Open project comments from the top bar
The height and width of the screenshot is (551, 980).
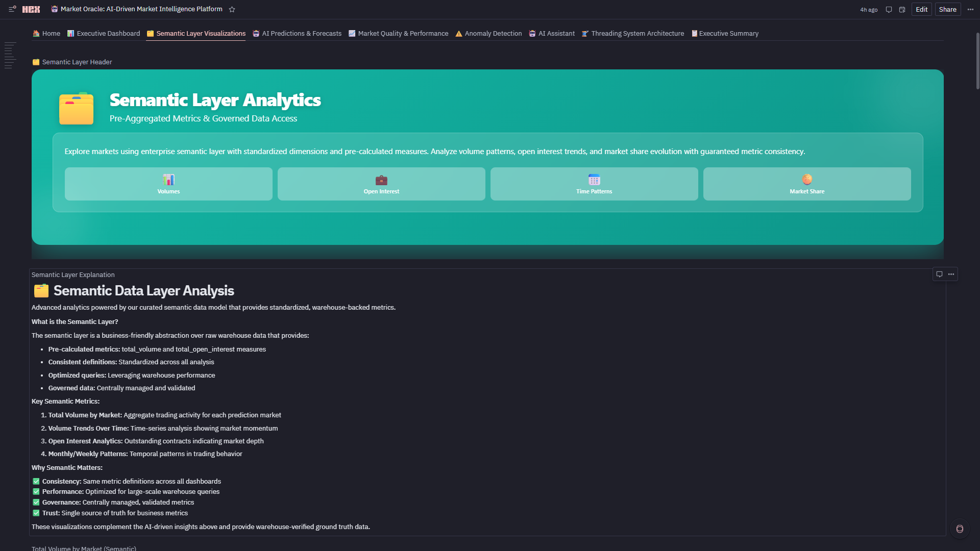(889, 9)
